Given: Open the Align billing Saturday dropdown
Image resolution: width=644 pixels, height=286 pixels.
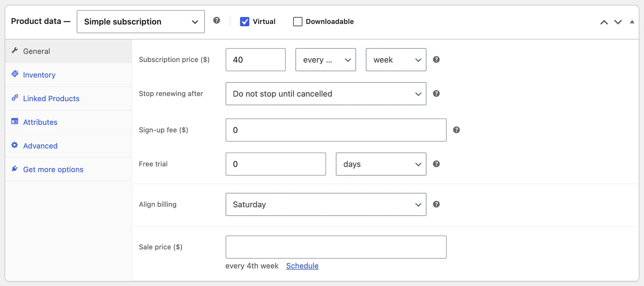Looking at the screenshot, I should 326,204.
